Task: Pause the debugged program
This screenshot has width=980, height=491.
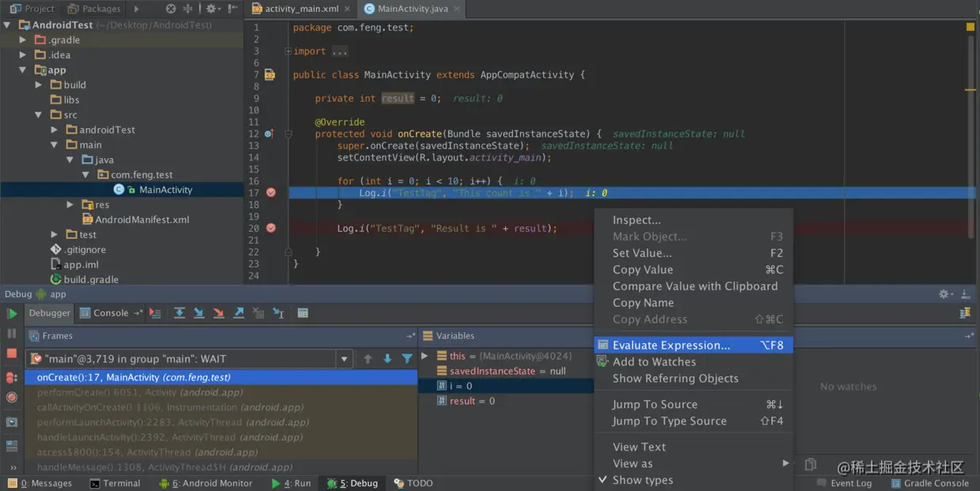Action: click(x=12, y=334)
